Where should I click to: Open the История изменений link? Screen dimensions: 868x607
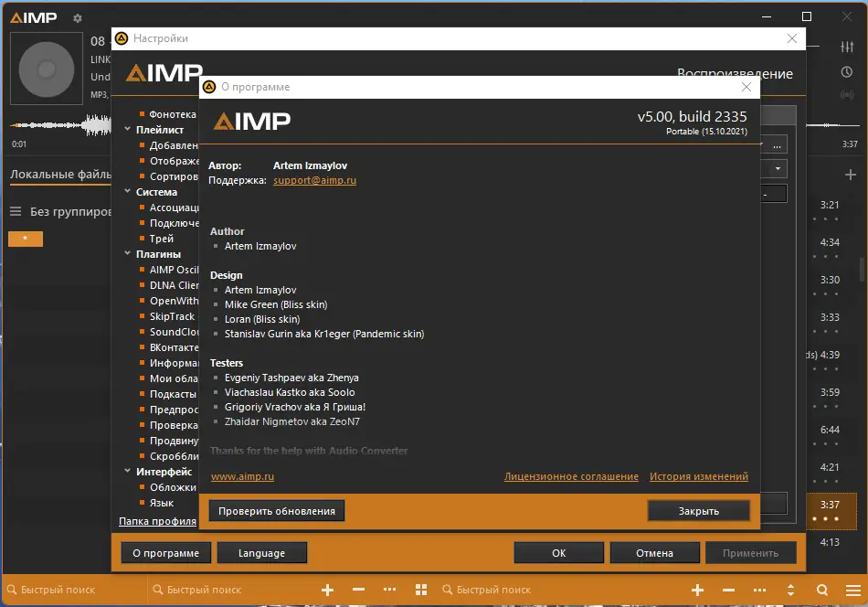(701, 475)
